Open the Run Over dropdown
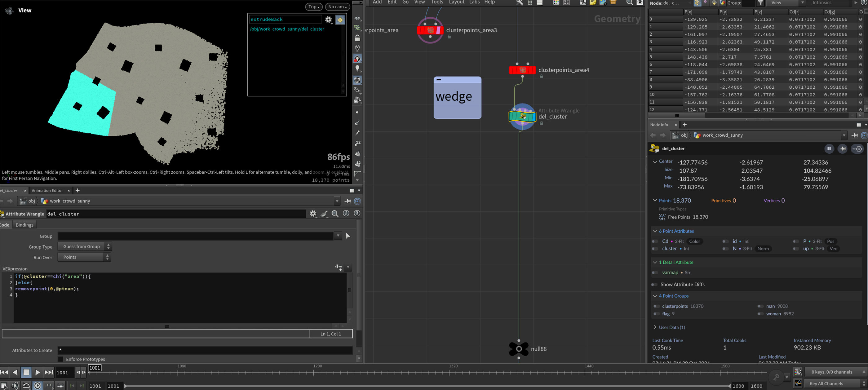The height and width of the screenshot is (390, 868). [84, 257]
